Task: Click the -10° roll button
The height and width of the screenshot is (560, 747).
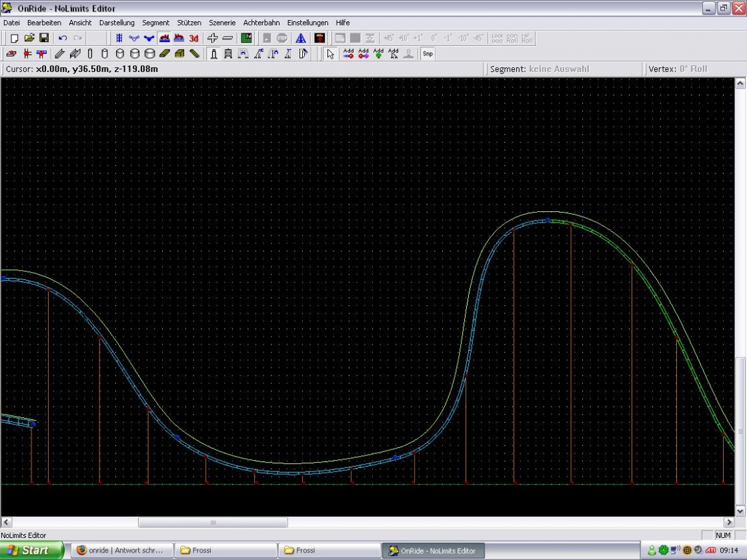Action: (463, 38)
